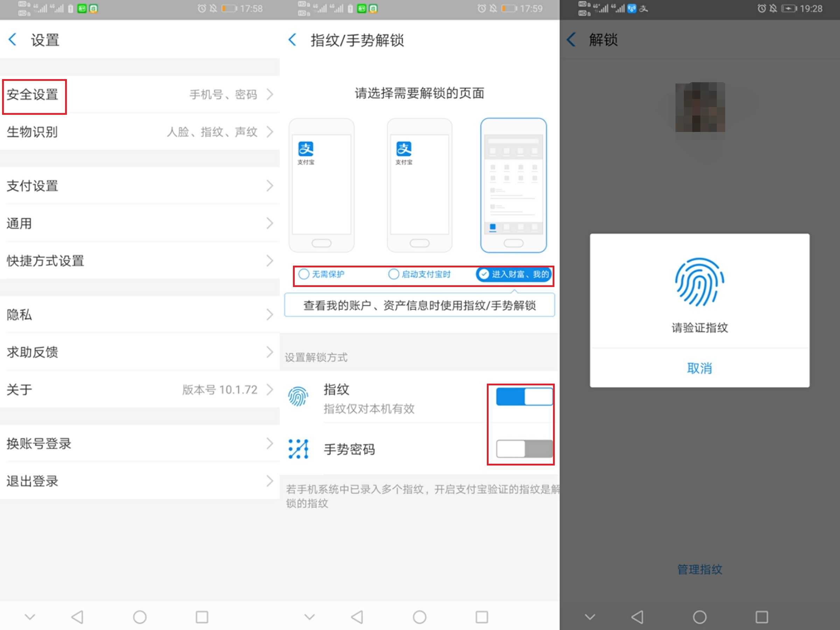Disable the 指纹 fingerprint toggle

pos(524,396)
